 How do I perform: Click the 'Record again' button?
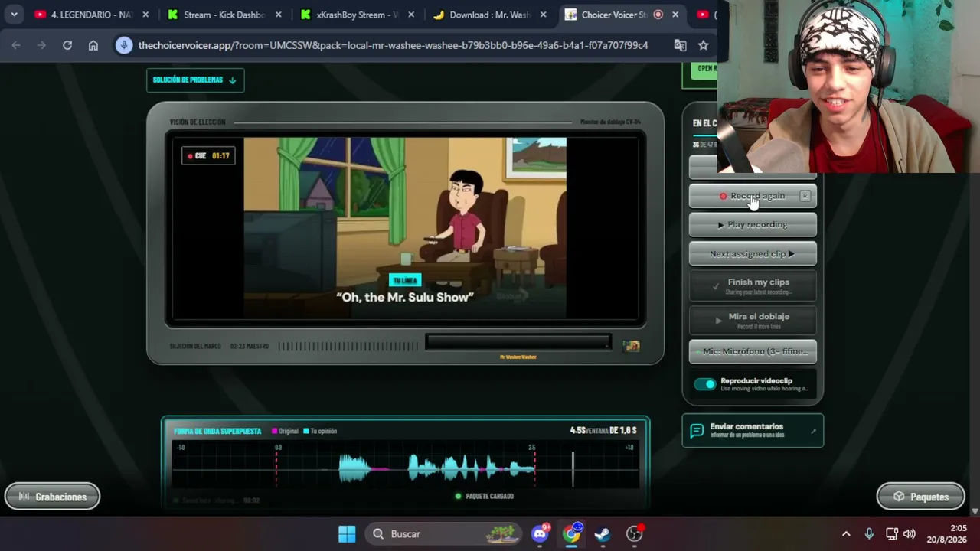(x=753, y=196)
